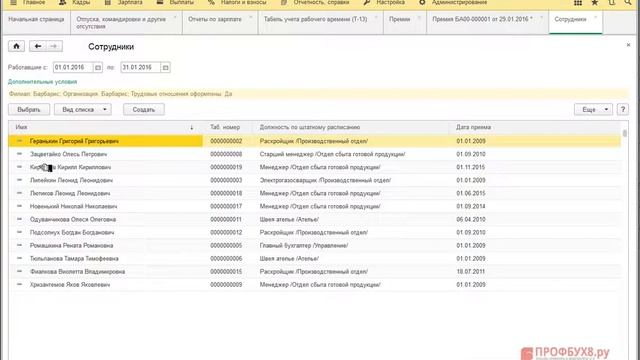Select employee Ромашкина Рената Романовна
The image size is (640, 360).
pyautogui.click(x=71, y=245)
